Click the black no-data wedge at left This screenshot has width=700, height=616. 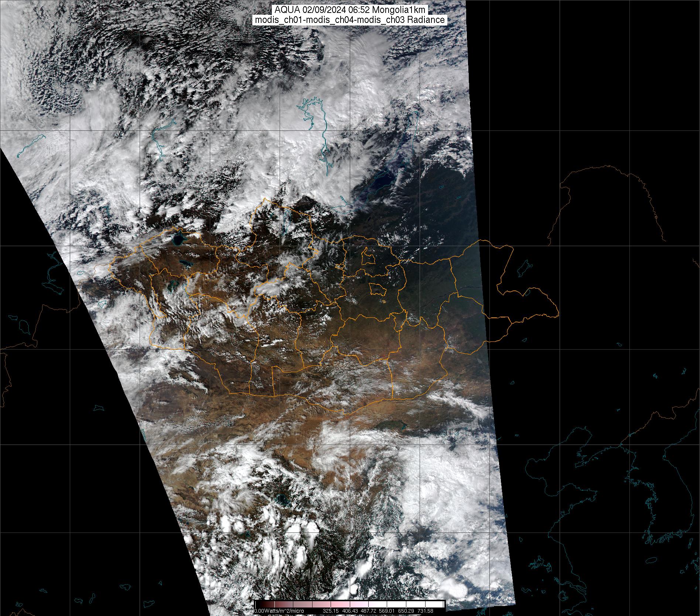point(55,406)
